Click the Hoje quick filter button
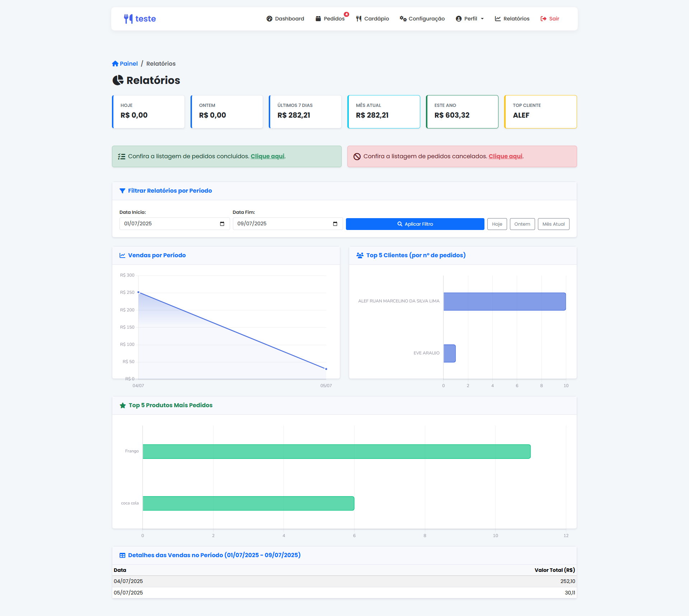 pos(497,224)
